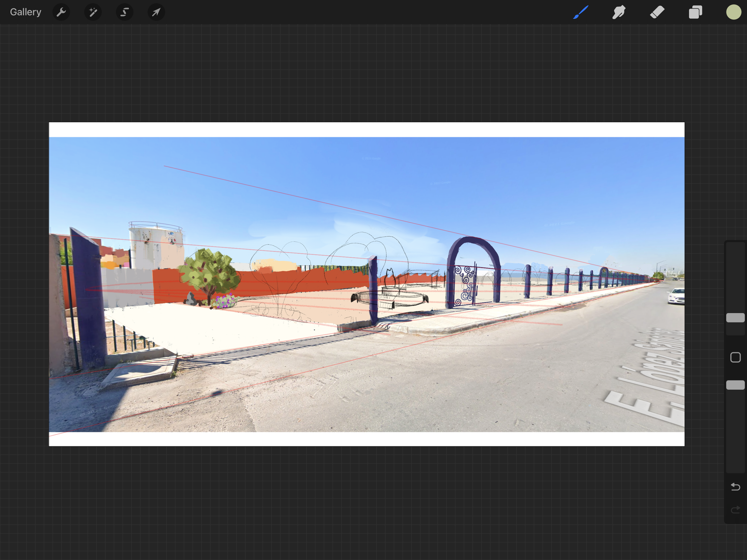
Task: Click the brush opacity slider handle
Action: pos(735,385)
